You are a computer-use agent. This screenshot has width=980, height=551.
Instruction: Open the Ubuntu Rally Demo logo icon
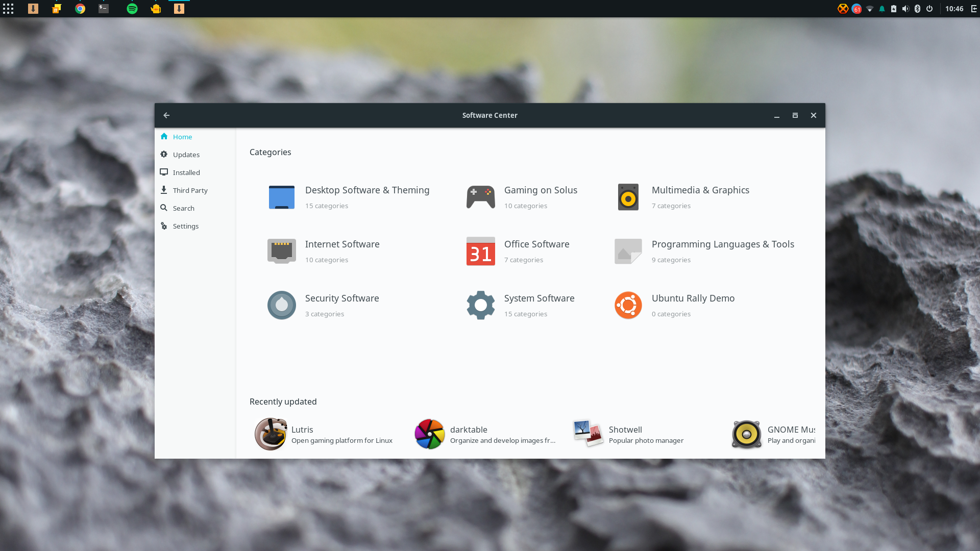pyautogui.click(x=628, y=305)
